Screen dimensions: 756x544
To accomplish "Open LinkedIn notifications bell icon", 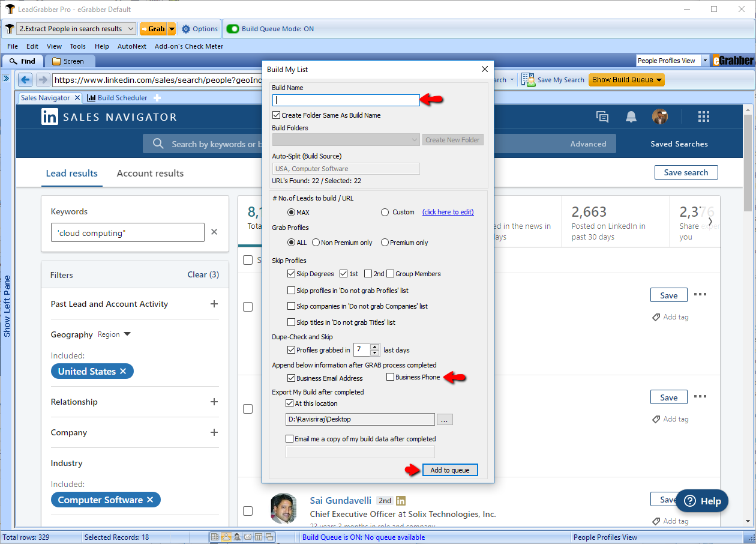I will [x=631, y=117].
